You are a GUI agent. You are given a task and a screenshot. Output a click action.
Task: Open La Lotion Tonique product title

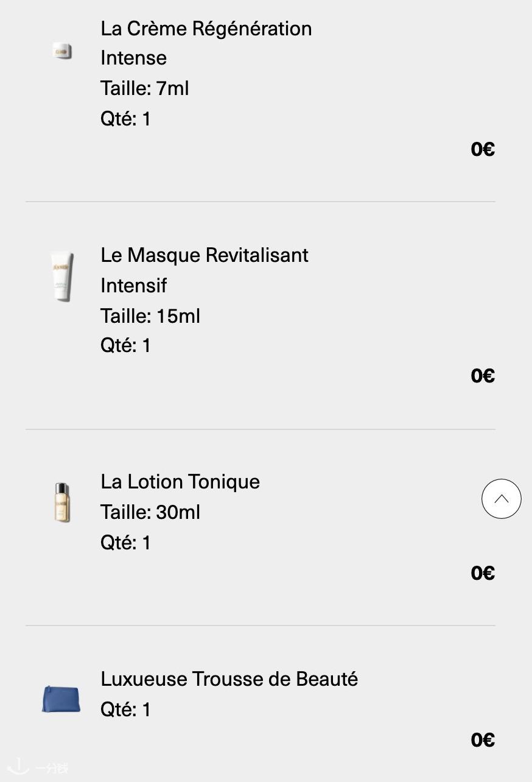tap(180, 482)
